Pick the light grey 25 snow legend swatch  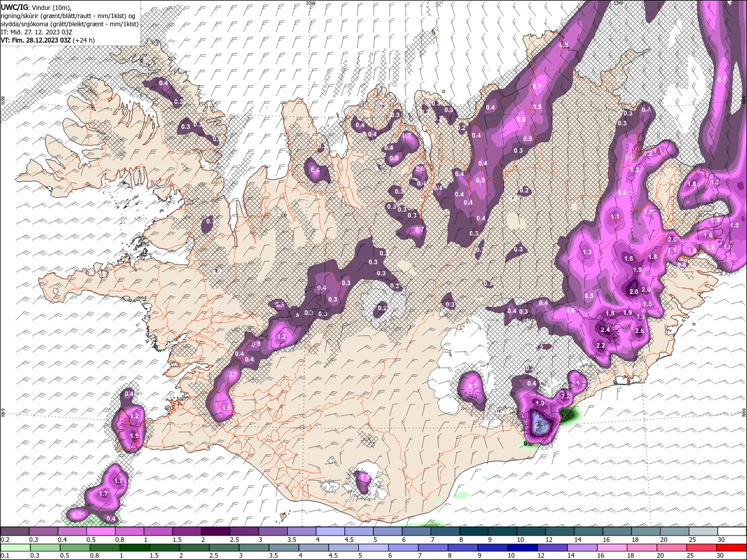(x=703, y=531)
